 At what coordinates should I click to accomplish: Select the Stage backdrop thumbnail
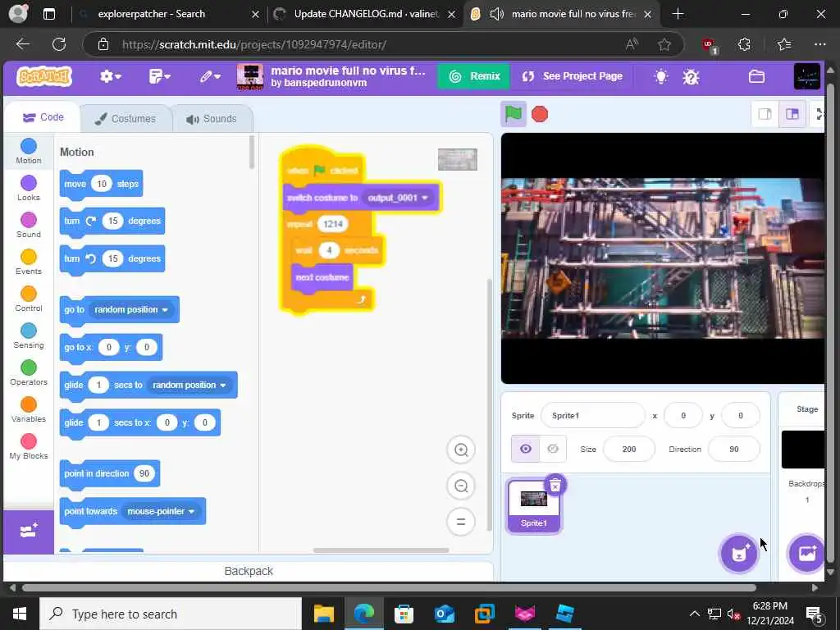[803, 449]
